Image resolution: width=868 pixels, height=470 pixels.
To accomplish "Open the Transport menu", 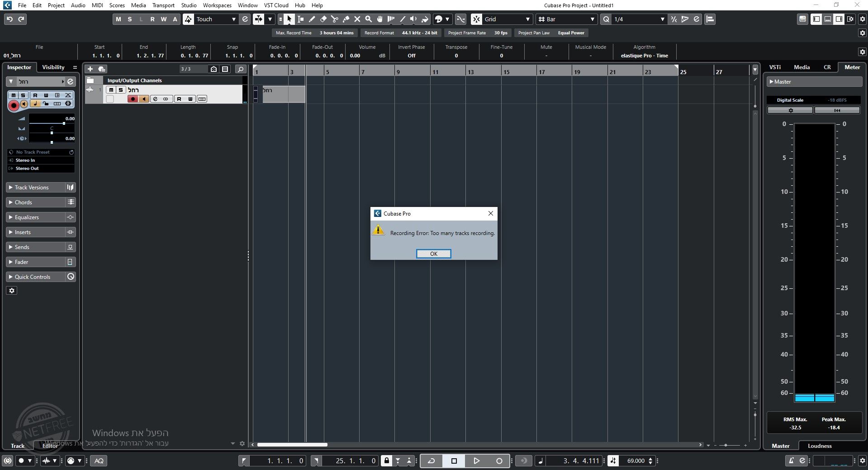I will pos(163,5).
